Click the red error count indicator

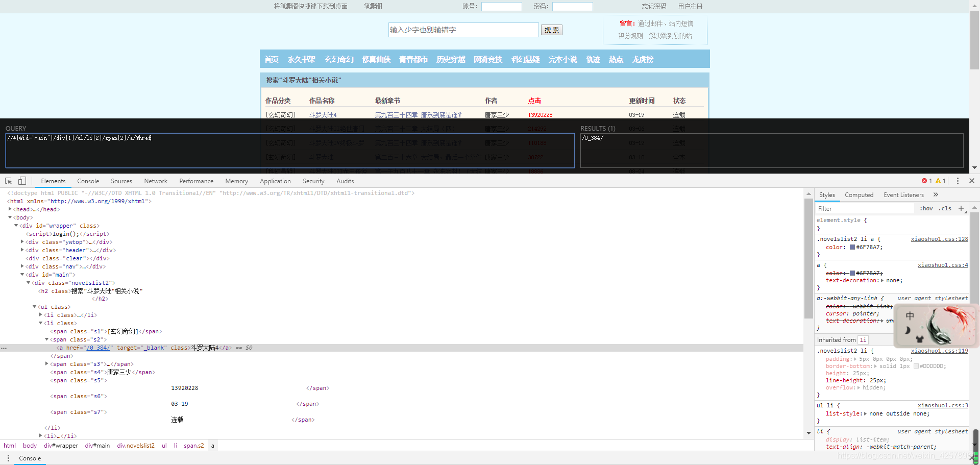click(927, 181)
